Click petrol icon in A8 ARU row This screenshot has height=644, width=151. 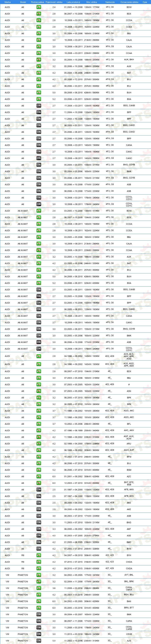39,444
